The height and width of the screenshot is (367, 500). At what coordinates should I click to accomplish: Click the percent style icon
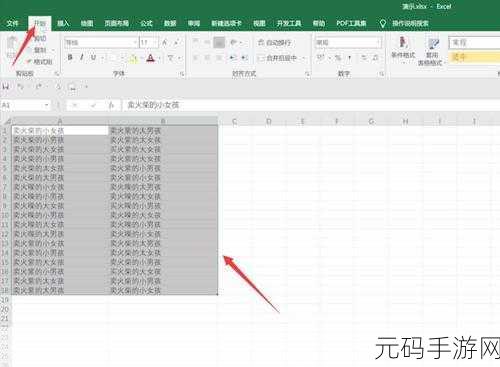338,58
